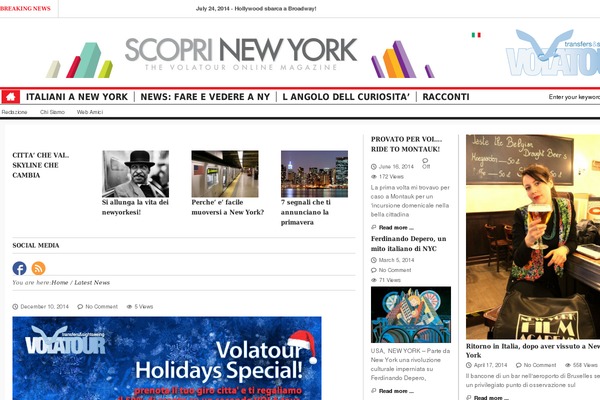Click '71 Views' under Depero article
This screenshot has height=400, width=600.
pyautogui.click(x=390, y=280)
